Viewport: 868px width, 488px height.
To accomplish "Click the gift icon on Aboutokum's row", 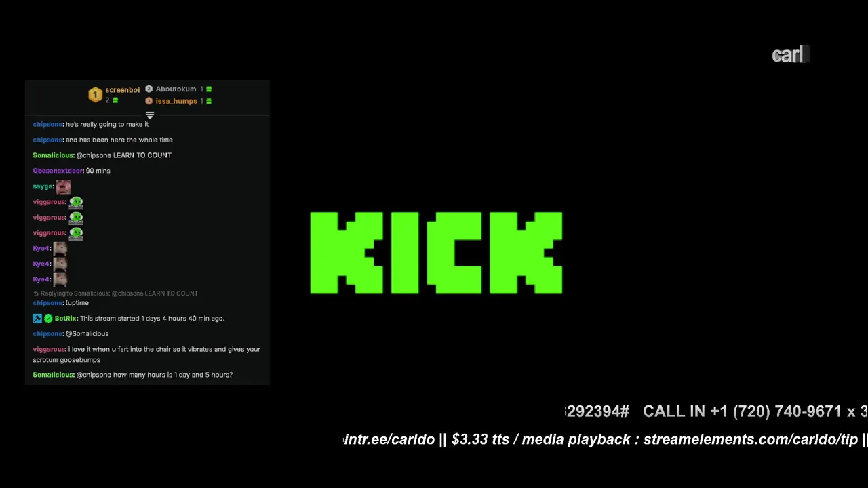I will 209,89.
